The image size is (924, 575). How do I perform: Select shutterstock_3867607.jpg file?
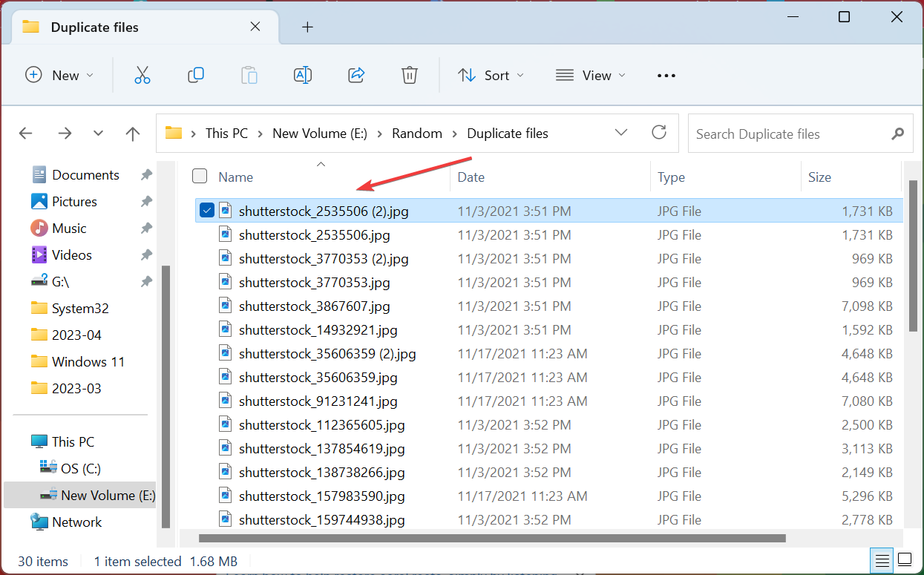click(549, 306)
